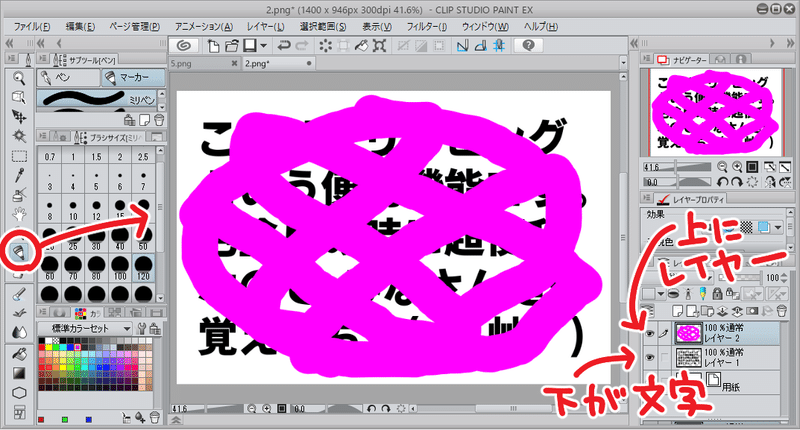Toggle snap to ruler in command bar

click(x=462, y=46)
